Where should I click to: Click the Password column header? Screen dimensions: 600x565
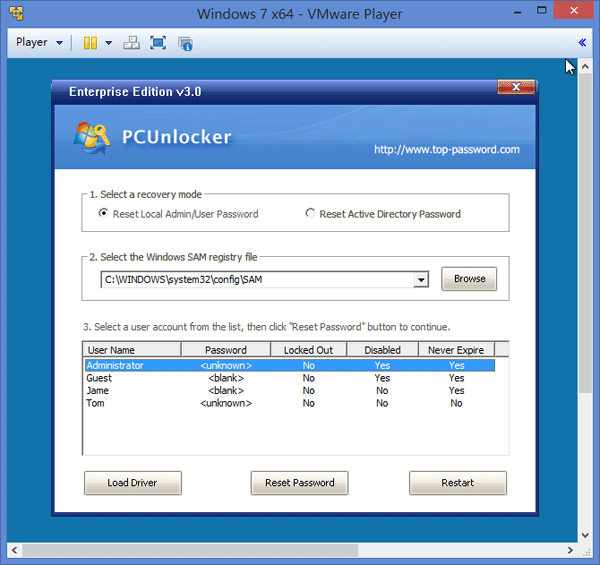point(226,350)
